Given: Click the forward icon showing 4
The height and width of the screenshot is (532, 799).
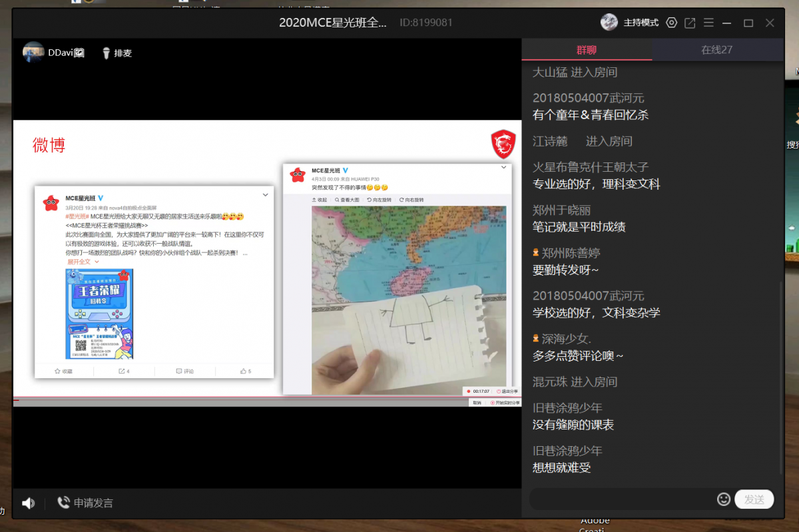Looking at the screenshot, I should (124, 371).
